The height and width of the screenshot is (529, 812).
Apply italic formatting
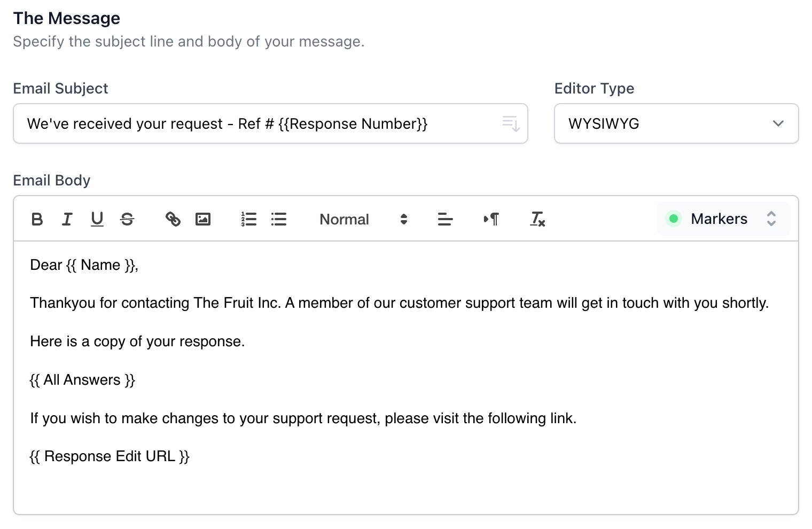tap(66, 219)
